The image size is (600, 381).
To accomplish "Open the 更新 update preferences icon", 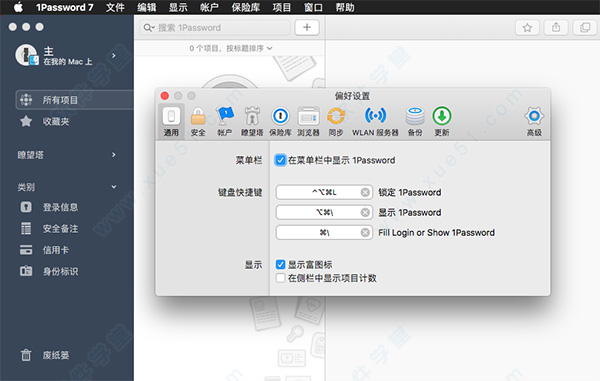I will pos(442,116).
